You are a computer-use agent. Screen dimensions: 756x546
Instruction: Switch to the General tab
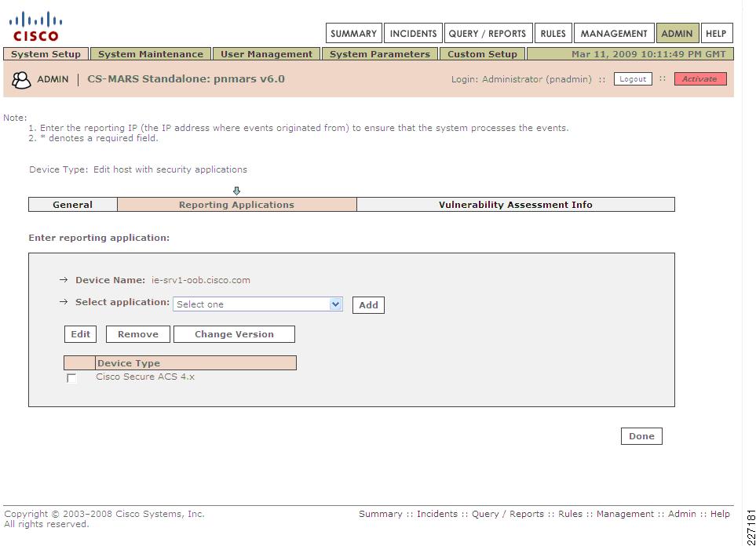[72, 204]
